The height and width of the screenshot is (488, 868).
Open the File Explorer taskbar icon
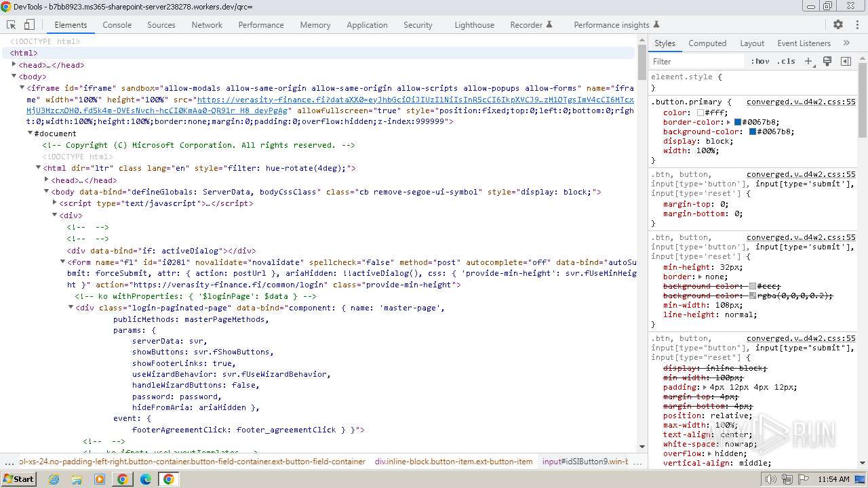77,479
